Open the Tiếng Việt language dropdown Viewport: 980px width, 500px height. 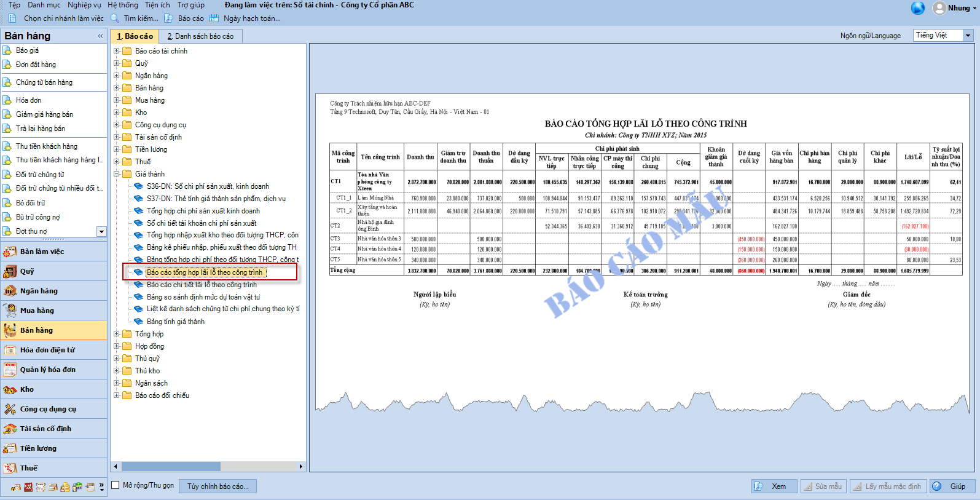click(x=968, y=36)
